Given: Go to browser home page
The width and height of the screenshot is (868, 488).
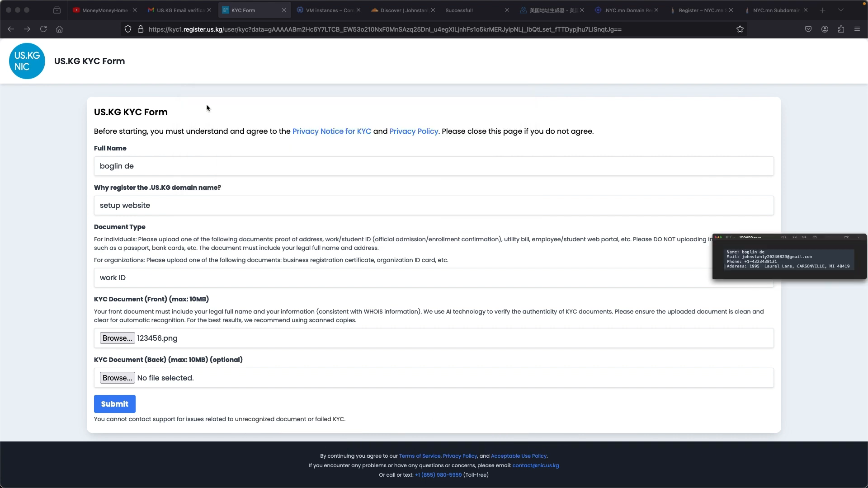Looking at the screenshot, I should [x=59, y=29].
